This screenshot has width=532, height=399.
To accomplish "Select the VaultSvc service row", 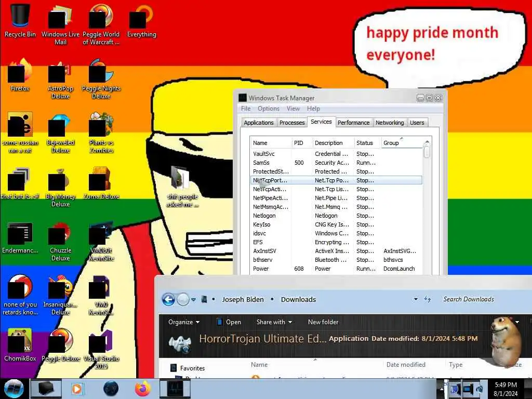I will click(x=336, y=154).
